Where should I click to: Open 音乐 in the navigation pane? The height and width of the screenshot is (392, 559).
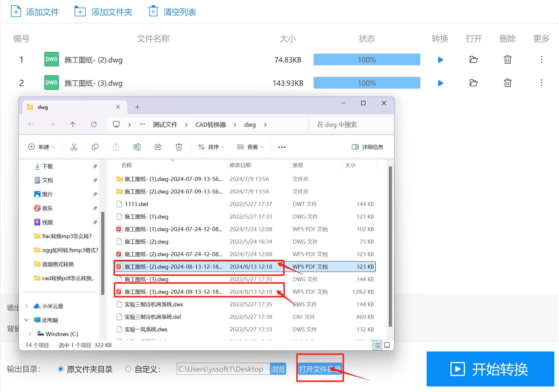(x=48, y=208)
